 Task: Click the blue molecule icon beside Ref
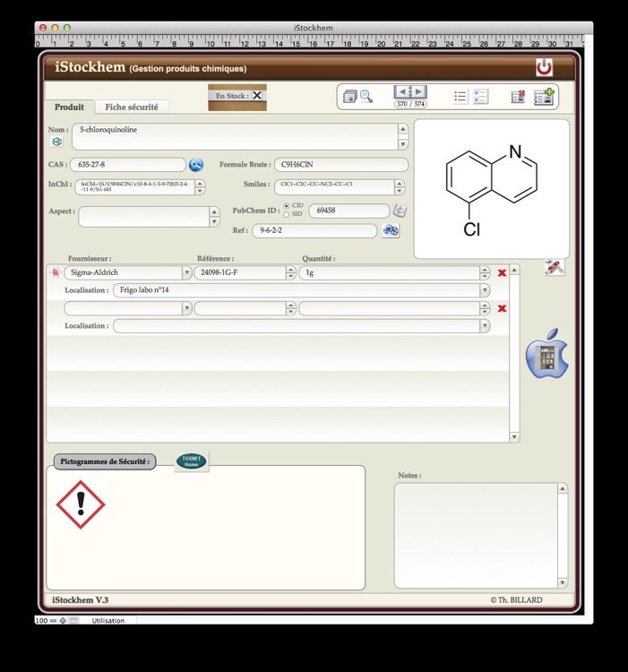[391, 230]
